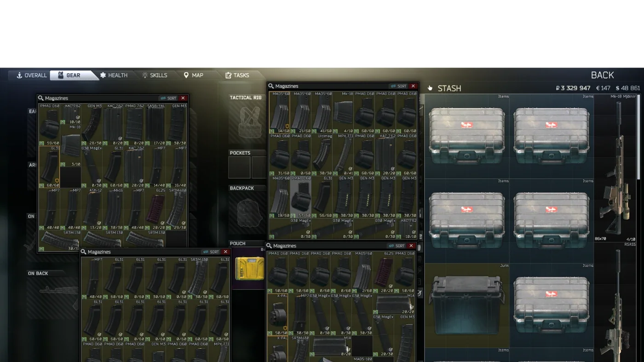Select the MP7 magazine showing 30/30
Image resolution: width=644 pixels, height=362 pixels.
click(299, 315)
